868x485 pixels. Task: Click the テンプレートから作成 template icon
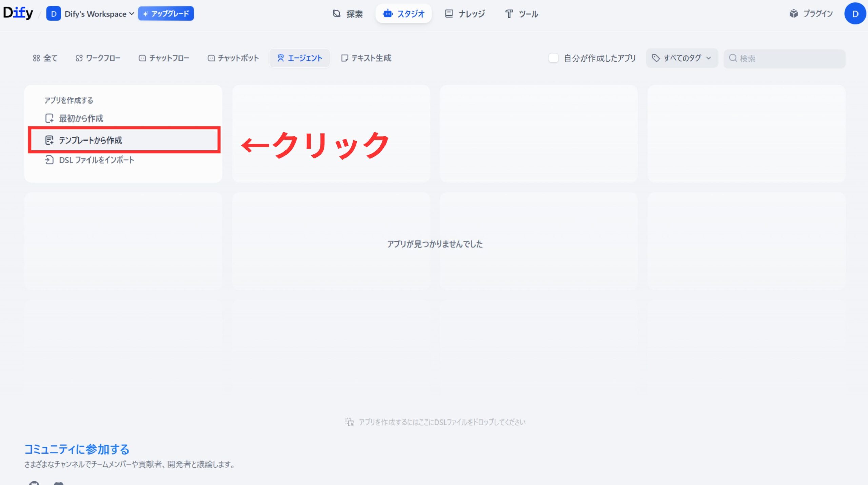coord(50,140)
